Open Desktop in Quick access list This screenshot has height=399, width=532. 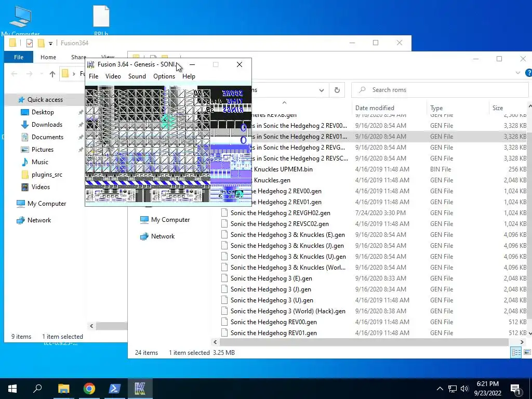click(x=43, y=112)
